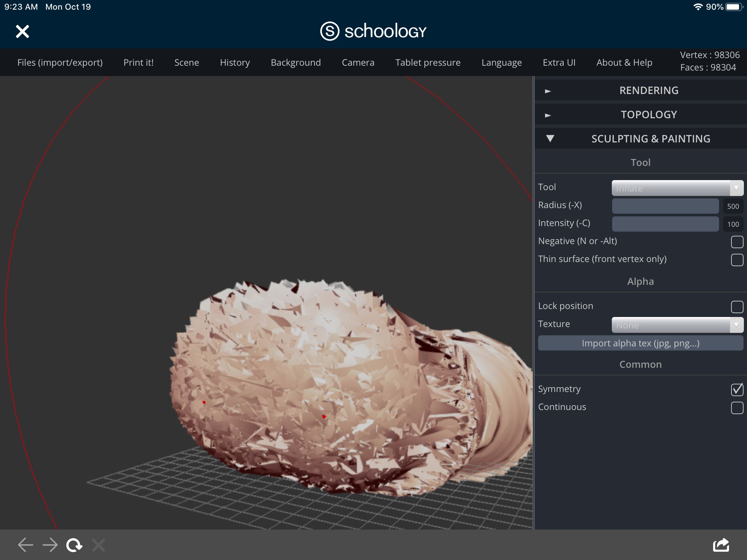Tap the browser back arrow icon

pyautogui.click(x=25, y=545)
